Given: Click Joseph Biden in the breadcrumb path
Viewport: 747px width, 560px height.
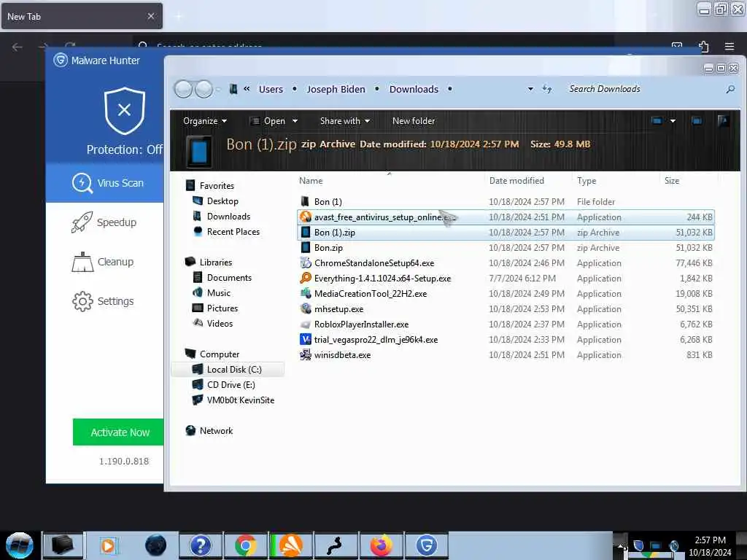Looking at the screenshot, I should 336,89.
